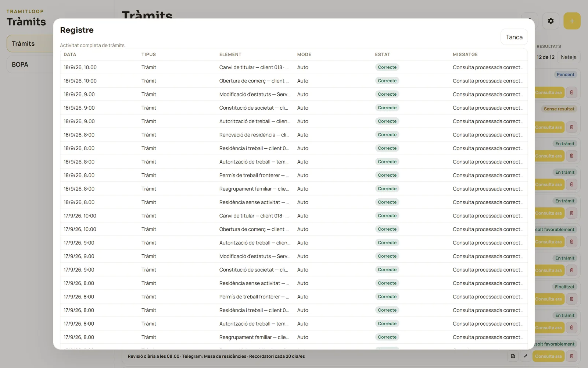Select the 18/9/26 Constitució de societat element cell
This screenshot has width=588, height=368.
tap(254, 108)
